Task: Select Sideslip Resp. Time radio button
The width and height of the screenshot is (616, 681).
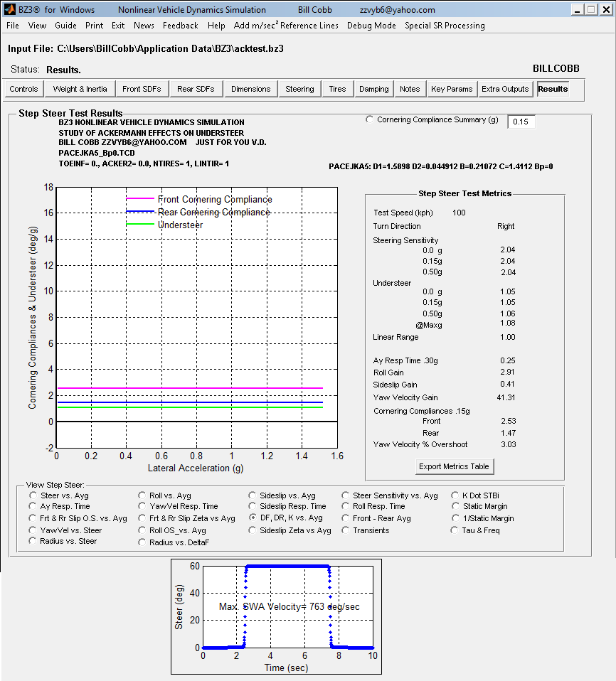Action: click(x=253, y=506)
